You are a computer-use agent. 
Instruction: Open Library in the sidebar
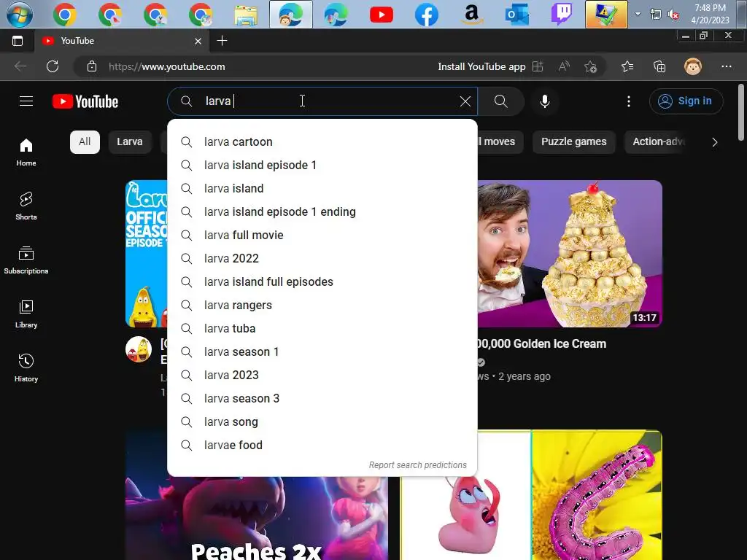26,314
